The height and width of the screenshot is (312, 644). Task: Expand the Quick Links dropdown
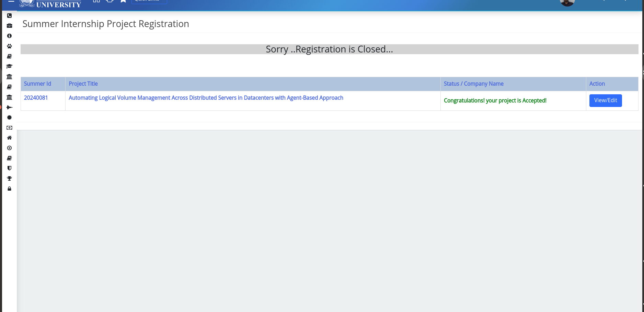[x=149, y=1]
